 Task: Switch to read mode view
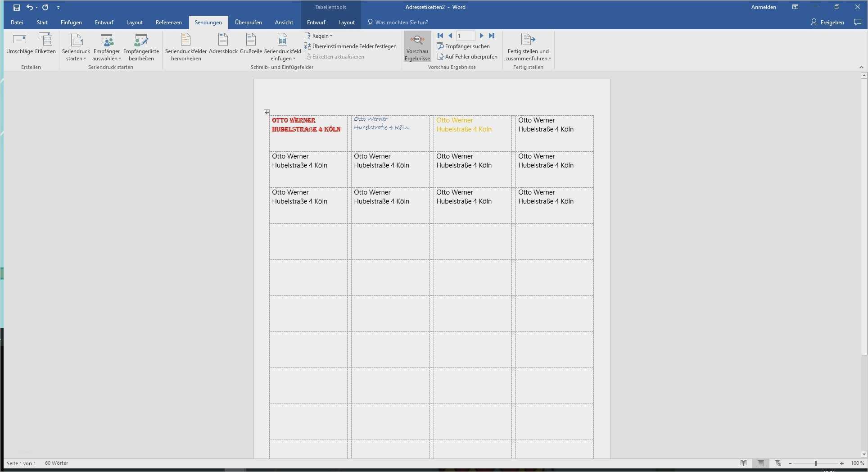click(744, 463)
